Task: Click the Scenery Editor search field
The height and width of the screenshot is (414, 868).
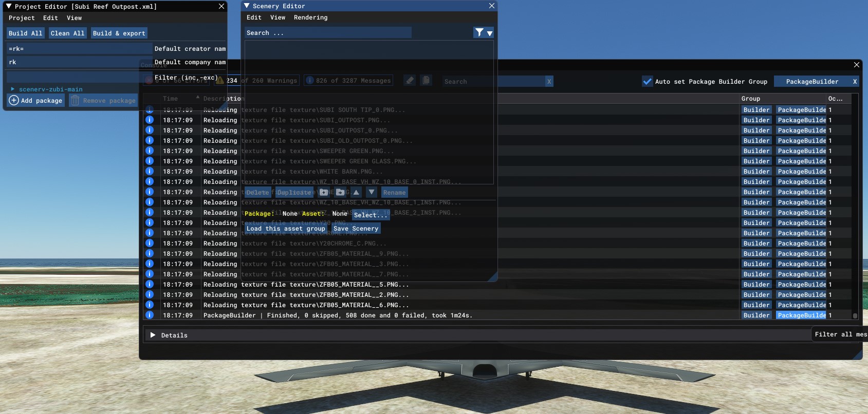Action: (328, 33)
